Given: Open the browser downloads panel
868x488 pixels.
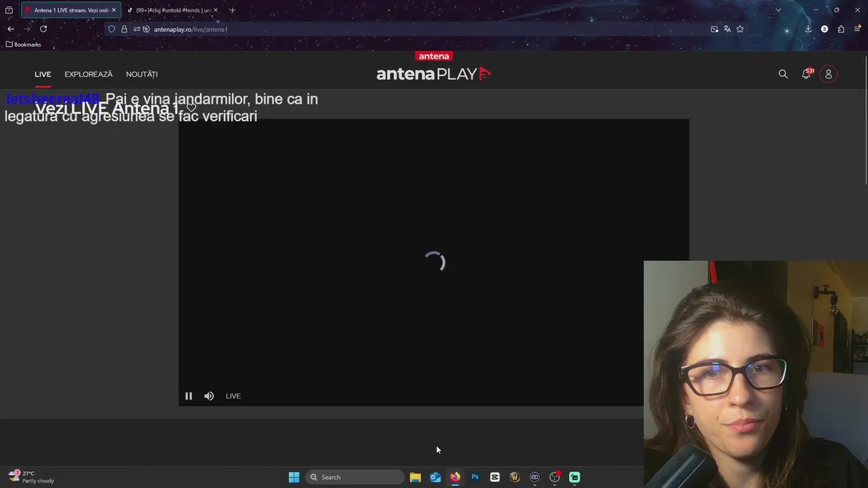Looking at the screenshot, I should 808,29.
